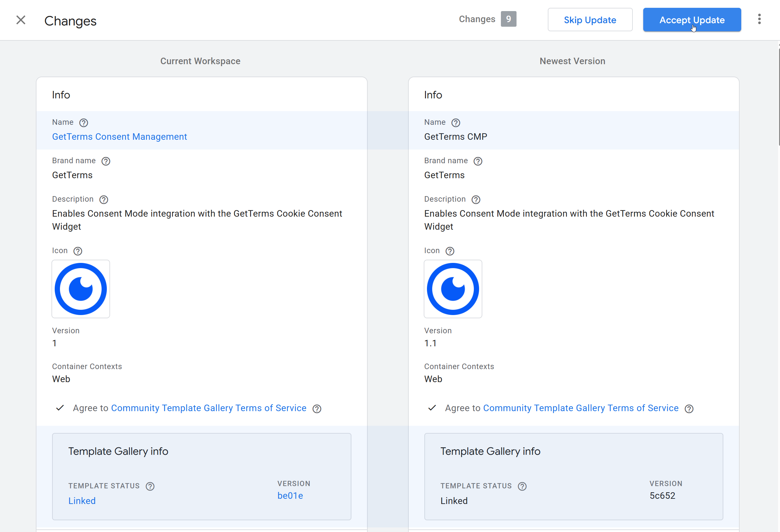
Task: Click the Skip Update button
Action: point(590,20)
